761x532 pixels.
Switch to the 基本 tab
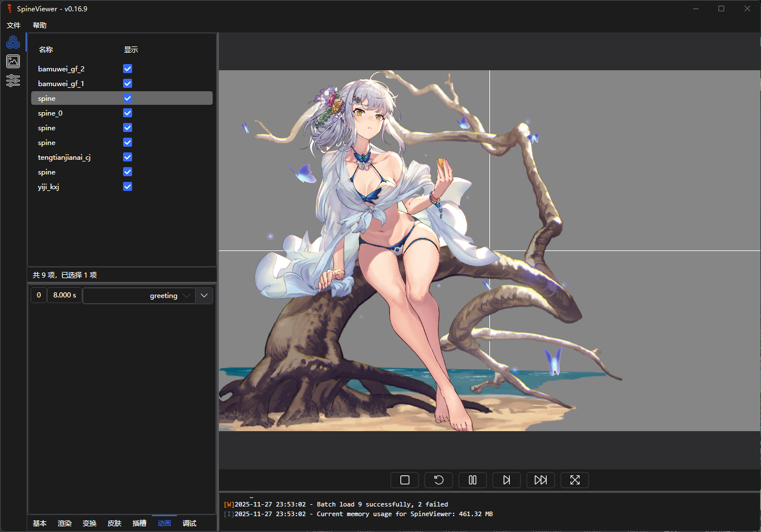tap(40, 524)
